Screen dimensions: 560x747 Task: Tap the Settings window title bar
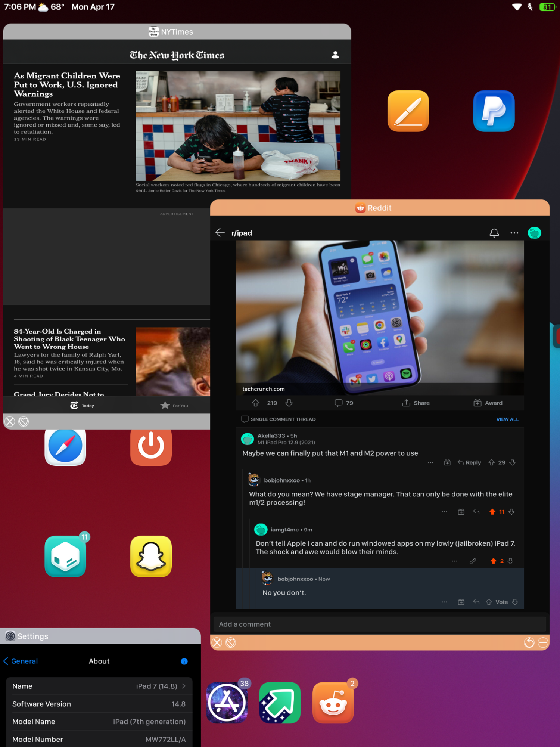tap(100, 636)
